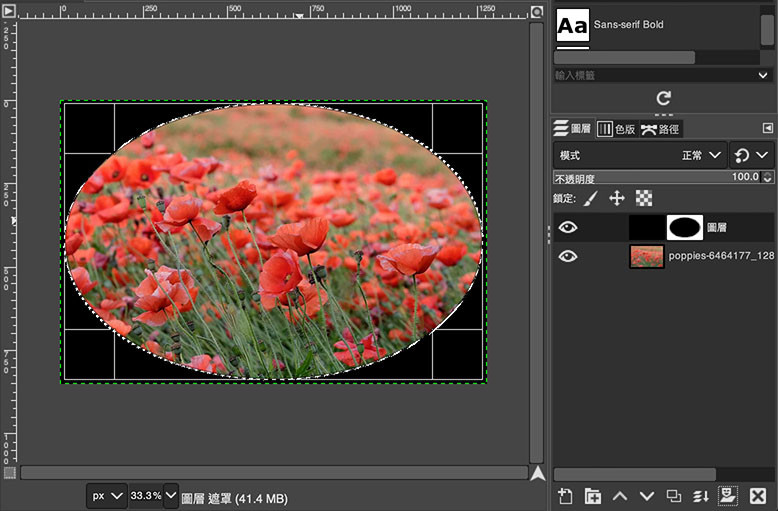Refresh the fonts list
The height and width of the screenshot is (511, 778).
pos(662,98)
